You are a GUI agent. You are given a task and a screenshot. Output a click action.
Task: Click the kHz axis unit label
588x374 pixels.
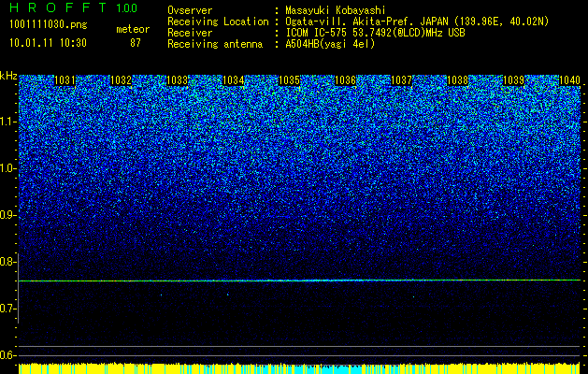click(x=8, y=76)
